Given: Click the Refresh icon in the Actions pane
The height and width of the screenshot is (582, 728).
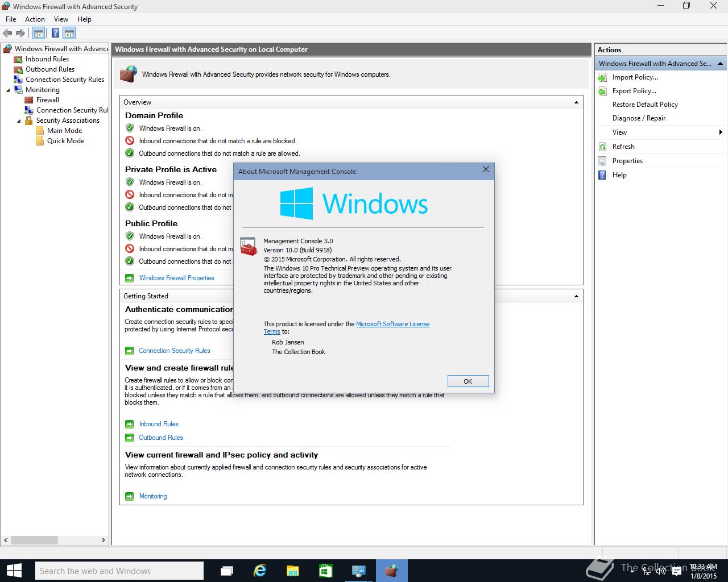Looking at the screenshot, I should pos(602,147).
